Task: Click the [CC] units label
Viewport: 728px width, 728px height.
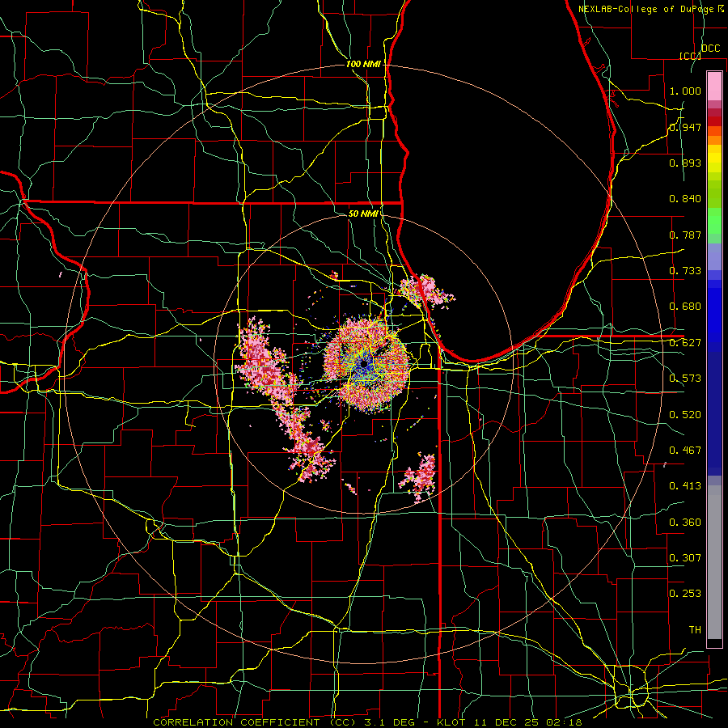Action: pos(690,56)
